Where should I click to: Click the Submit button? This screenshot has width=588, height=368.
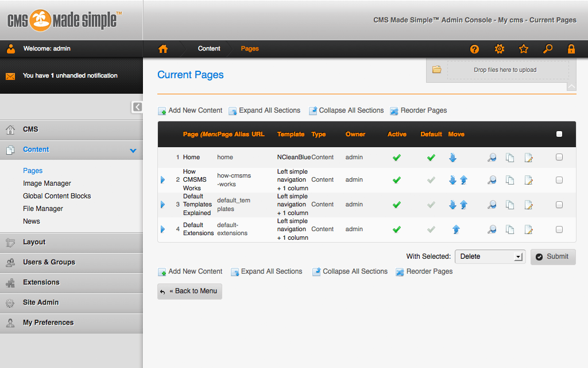pos(552,256)
